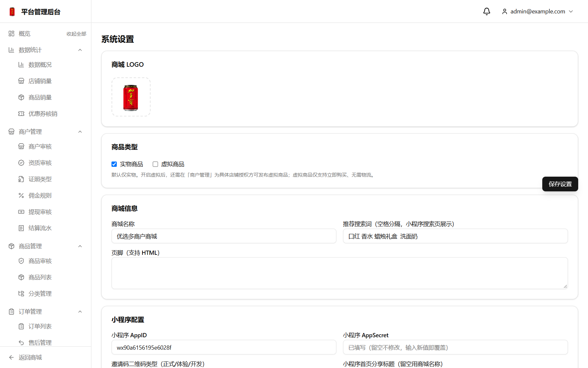This screenshot has height=368, width=588.
Task: Click the 保存设置 button
Action: [x=560, y=184]
